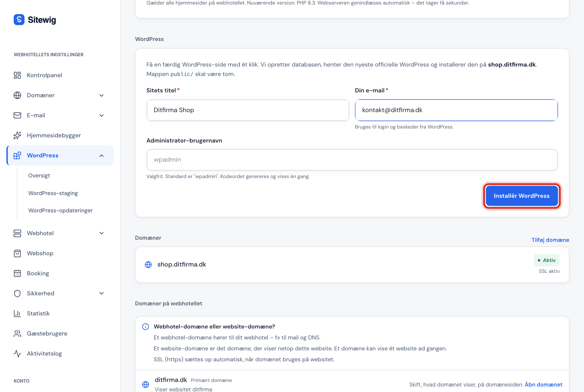584x392 pixels.
Task: Open Kontrolpanel via its grid icon
Action: tap(17, 75)
